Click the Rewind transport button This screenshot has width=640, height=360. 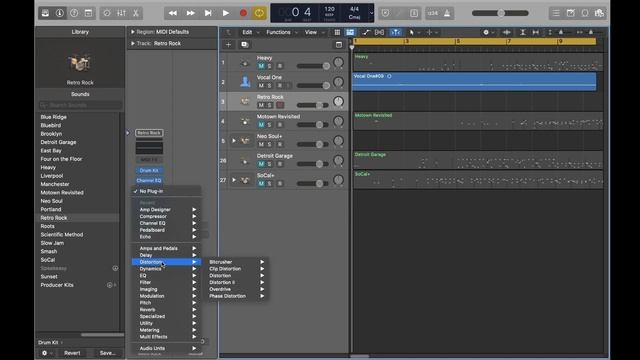click(173, 13)
